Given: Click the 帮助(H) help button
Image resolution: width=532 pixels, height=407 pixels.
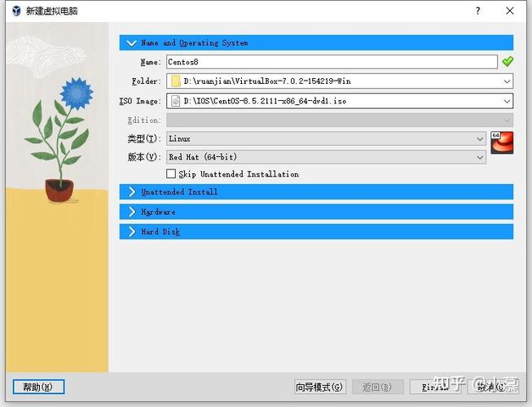Looking at the screenshot, I should (38, 387).
